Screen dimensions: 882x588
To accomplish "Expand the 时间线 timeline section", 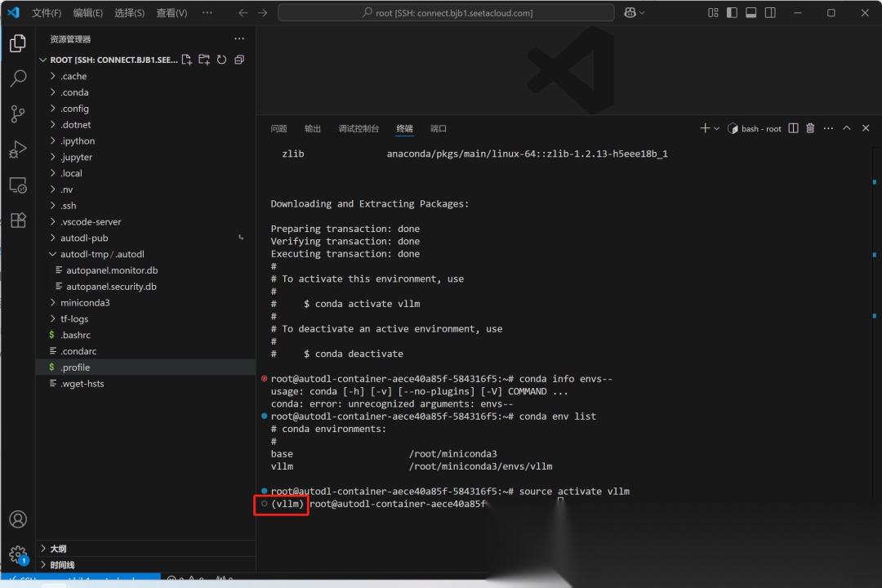I will [145, 564].
